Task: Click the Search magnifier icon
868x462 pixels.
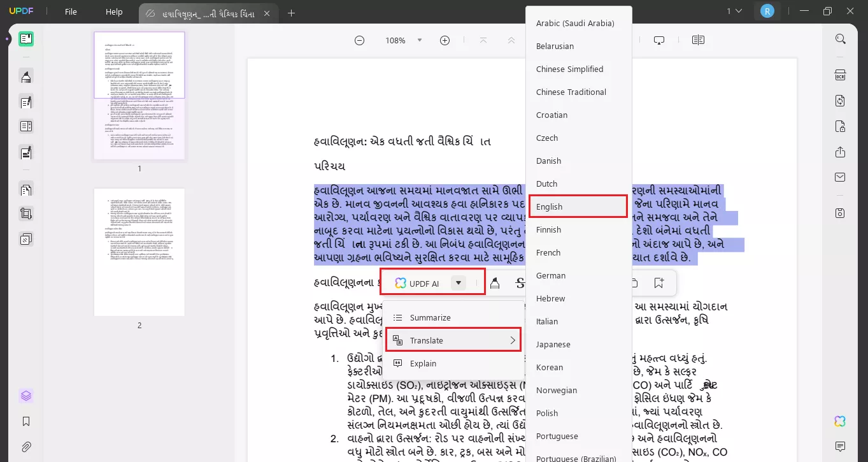Action: click(x=841, y=39)
